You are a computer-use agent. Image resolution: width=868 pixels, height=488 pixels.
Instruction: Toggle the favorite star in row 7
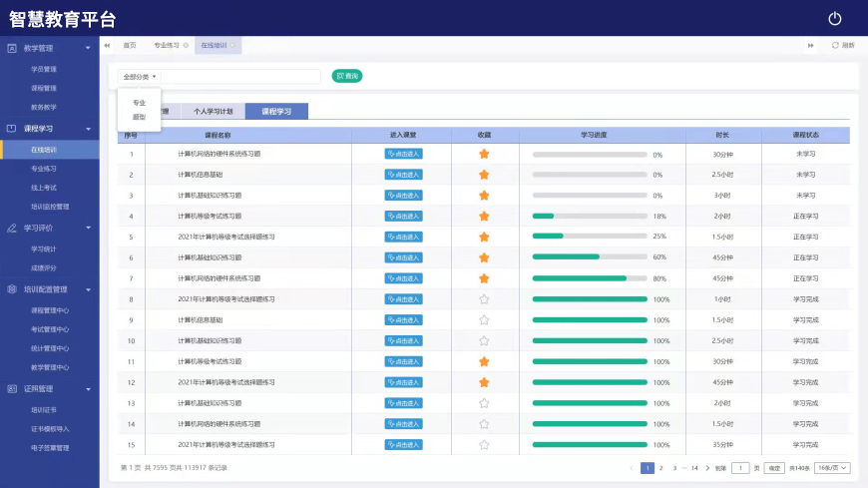tap(484, 278)
